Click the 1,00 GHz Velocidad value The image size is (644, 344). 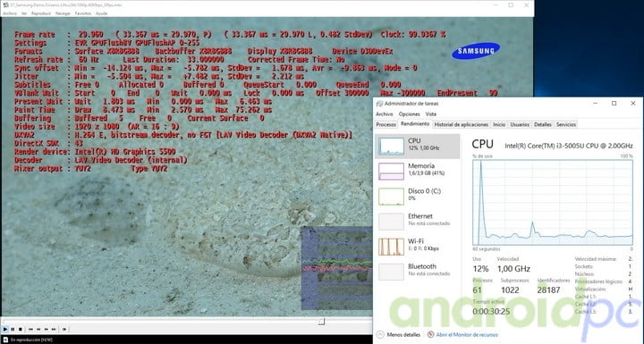point(513,268)
